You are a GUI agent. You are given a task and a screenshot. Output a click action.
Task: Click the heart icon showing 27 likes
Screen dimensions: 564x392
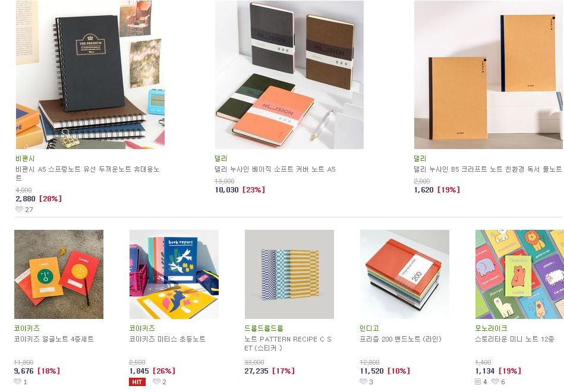[19, 209]
